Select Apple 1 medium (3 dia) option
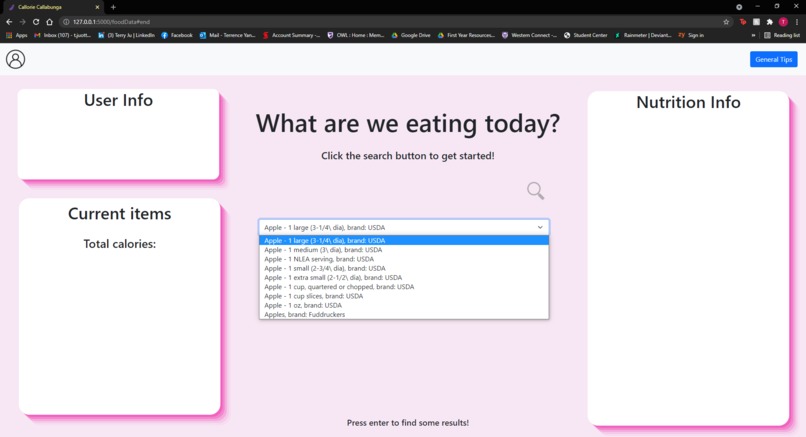 pos(404,249)
